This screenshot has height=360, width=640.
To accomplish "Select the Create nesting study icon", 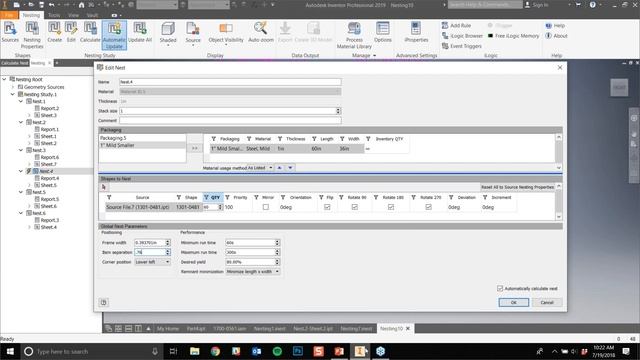I will tap(54, 32).
